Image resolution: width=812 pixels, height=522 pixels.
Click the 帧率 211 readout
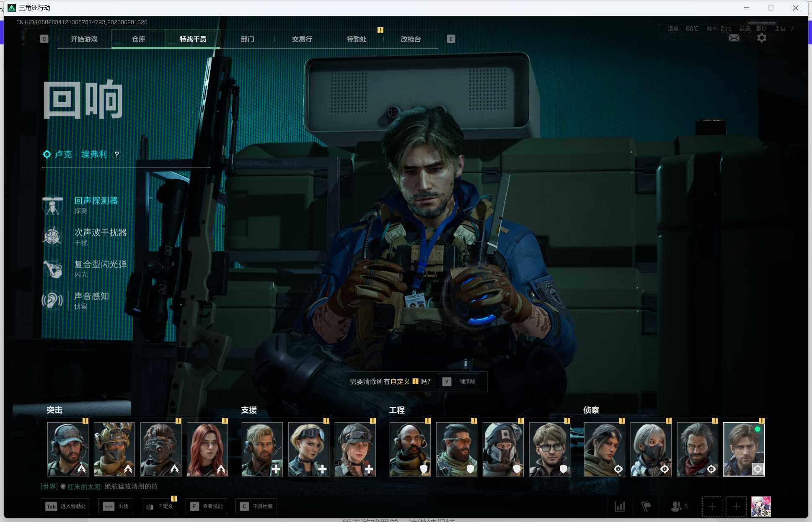(x=719, y=29)
